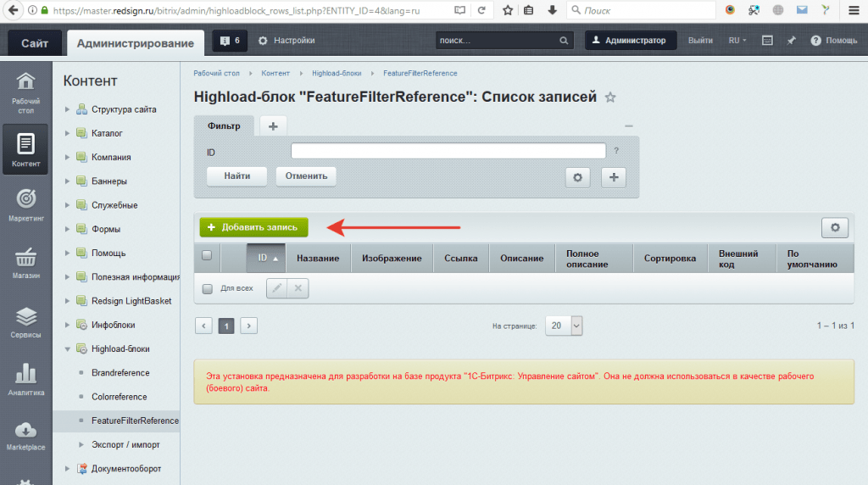The image size is (868, 485).
Task: Click the plus button beside filter gear
Action: pos(614,177)
